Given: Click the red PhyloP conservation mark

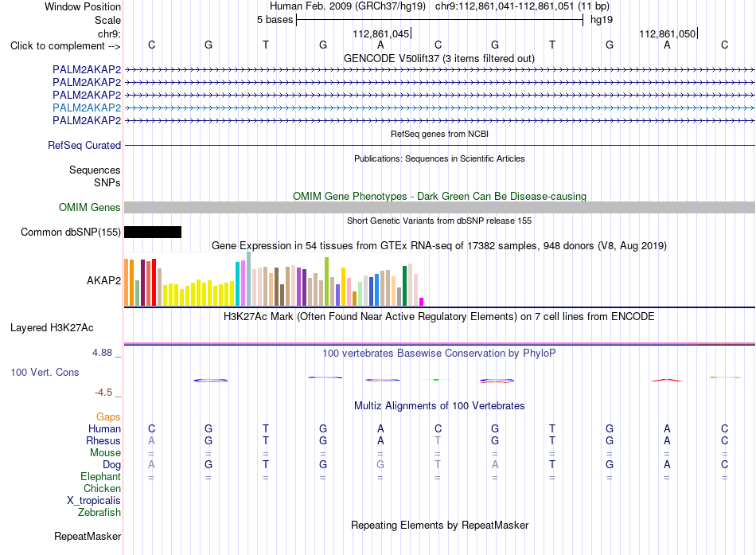Looking at the screenshot, I should point(667,381).
